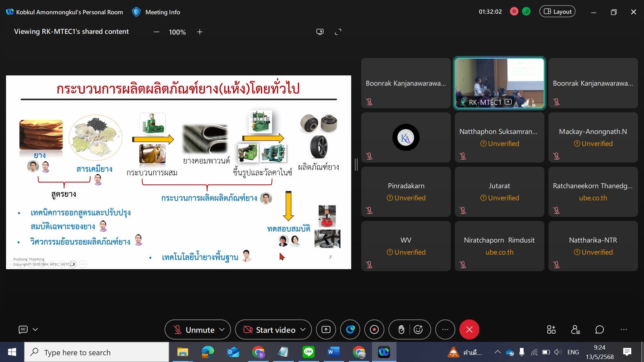Open Meeting Info tab
The height and width of the screenshot is (362, 644).
click(x=162, y=12)
